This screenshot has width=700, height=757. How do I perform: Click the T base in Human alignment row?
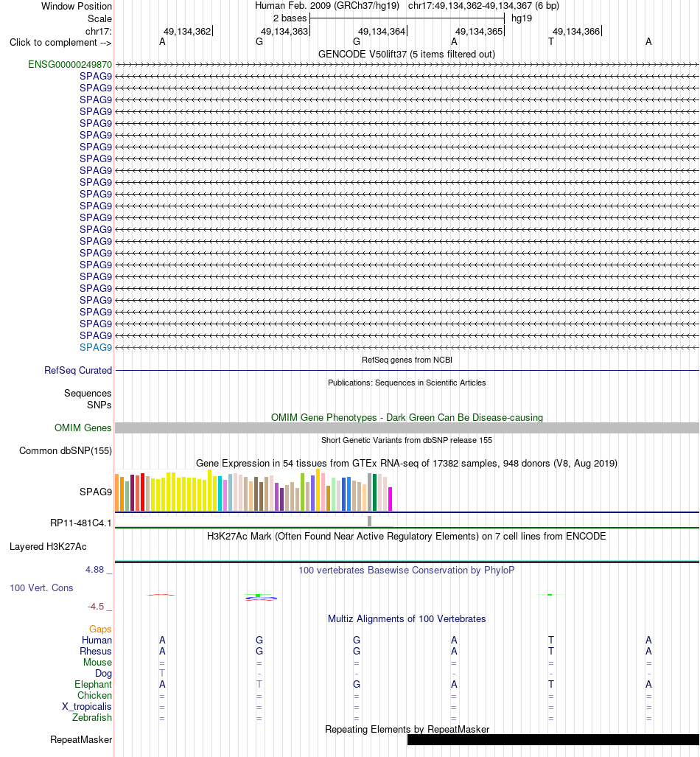(551, 640)
